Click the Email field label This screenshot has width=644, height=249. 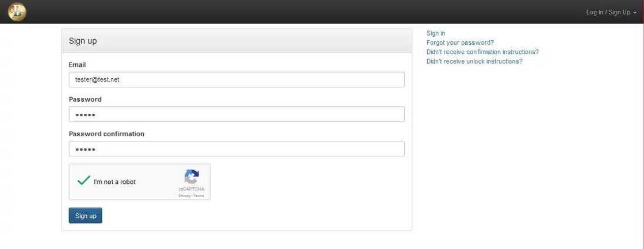tap(77, 65)
